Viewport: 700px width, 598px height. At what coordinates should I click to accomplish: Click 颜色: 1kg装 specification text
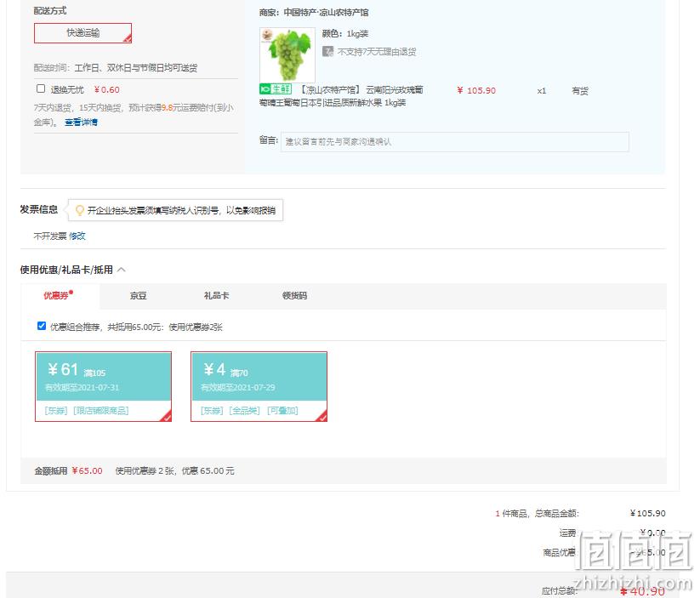(345, 33)
